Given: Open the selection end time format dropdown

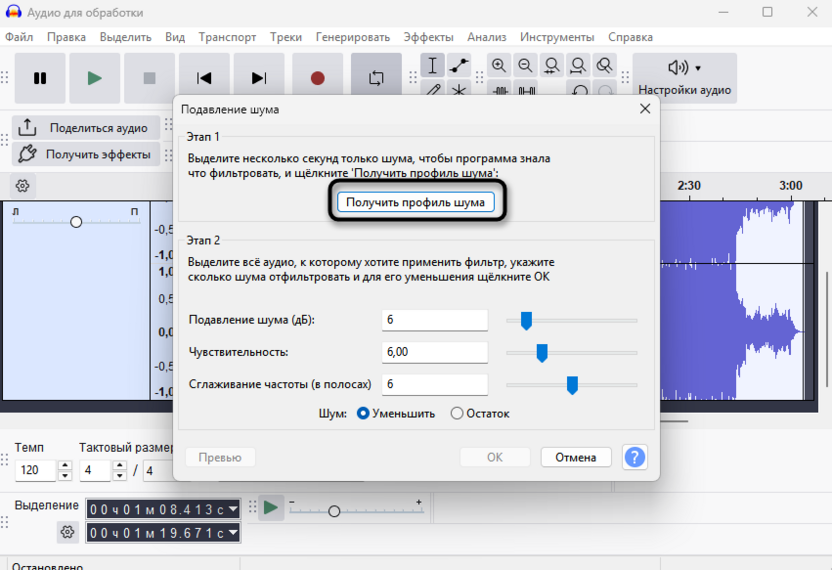Looking at the screenshot, I should point(233,533).
